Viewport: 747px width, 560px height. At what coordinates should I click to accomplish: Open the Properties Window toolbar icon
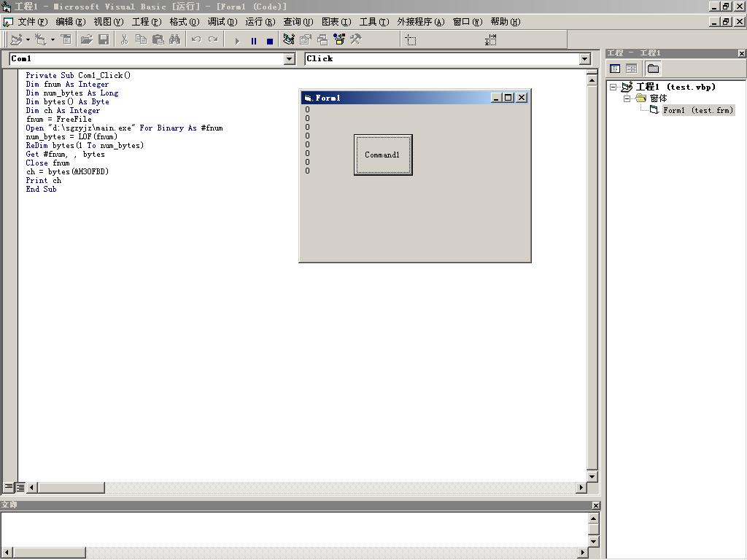click(x=306, y=39)
